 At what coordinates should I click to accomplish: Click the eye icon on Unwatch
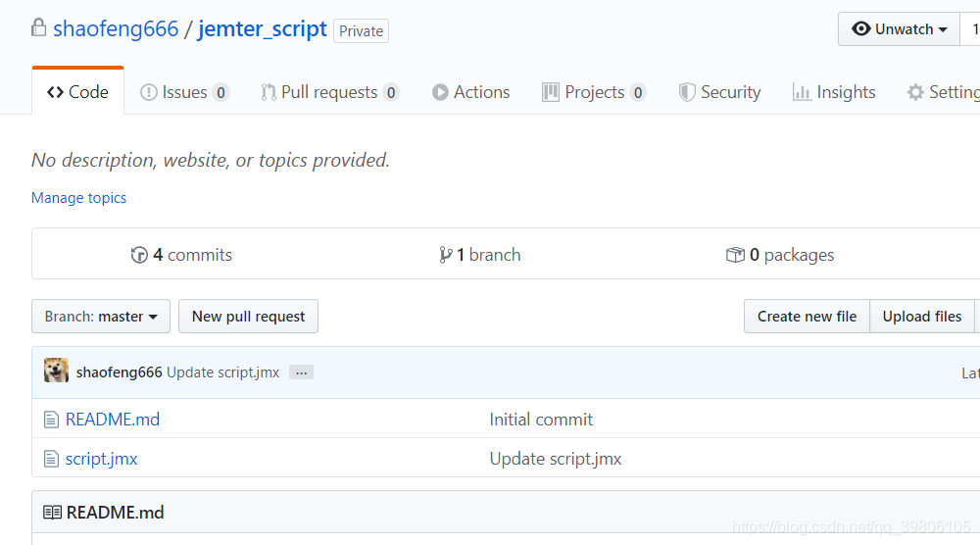pyautogui.click(x=861, y=29)
